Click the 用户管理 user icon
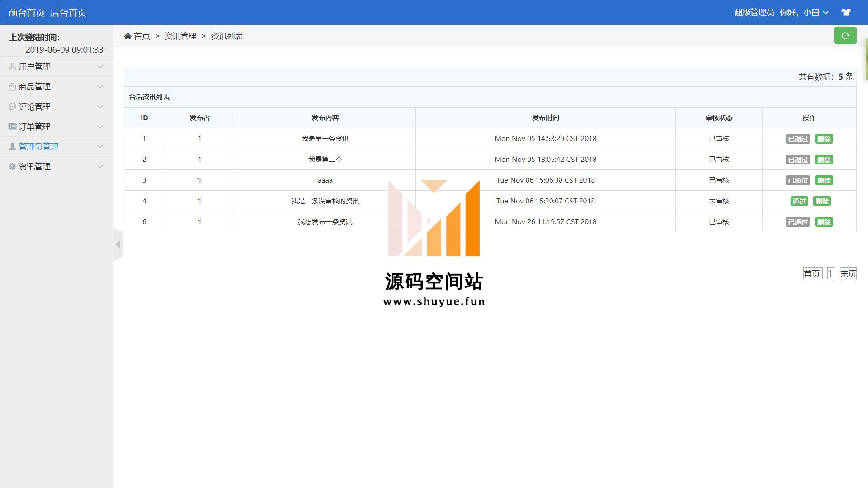The image size is (868, 488). 12,66
